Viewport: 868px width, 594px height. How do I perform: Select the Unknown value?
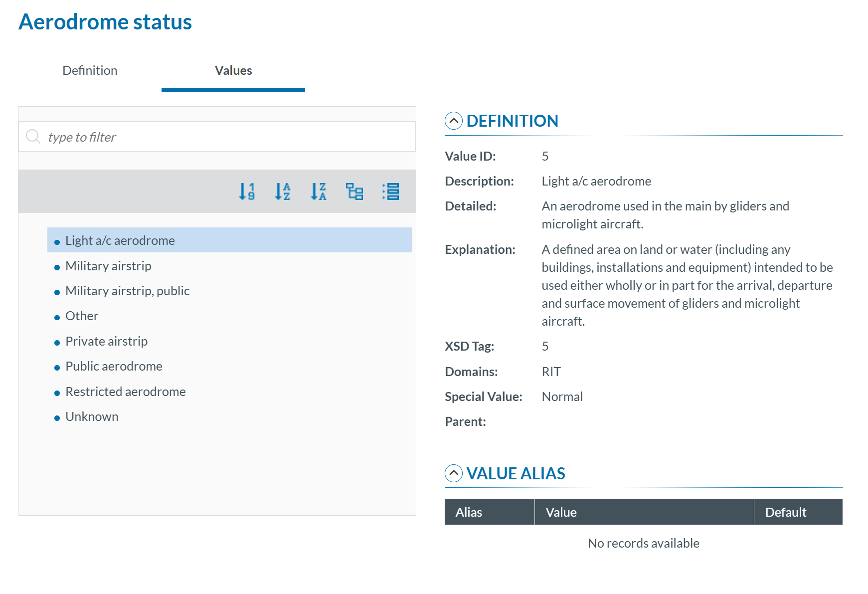[92, 417]
